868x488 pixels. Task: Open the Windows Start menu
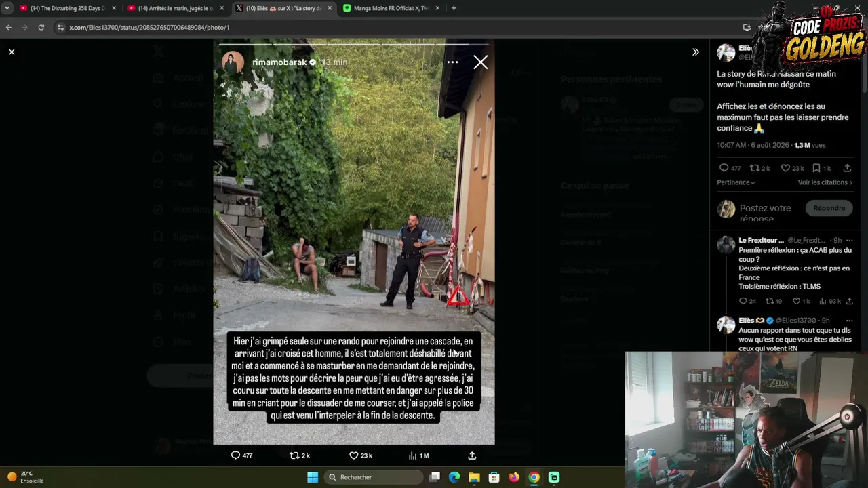click(313, 477)
